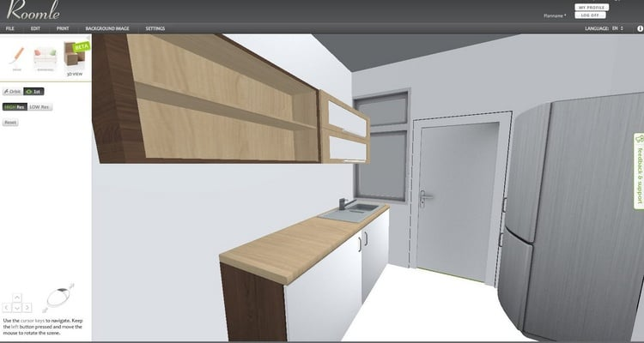Click the left arrow navigation key
Viewport: 644px width, 343px height.
(x=7, y=307)
